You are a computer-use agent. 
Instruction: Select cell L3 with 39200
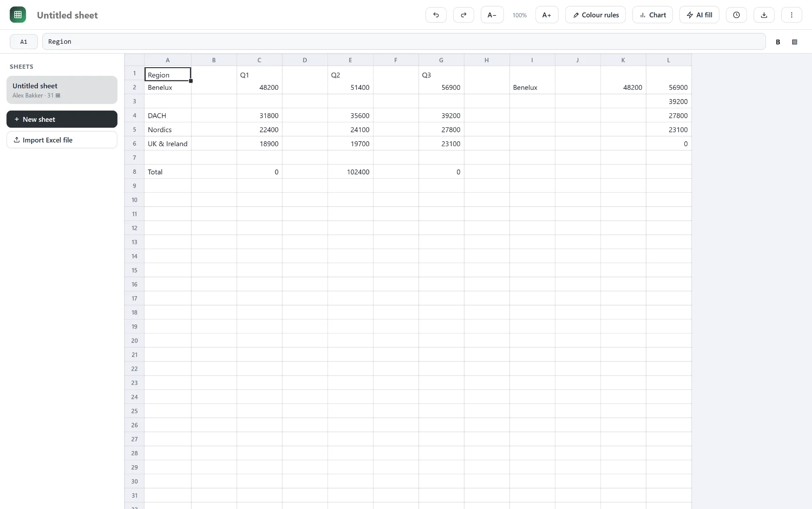coord(669,101)
